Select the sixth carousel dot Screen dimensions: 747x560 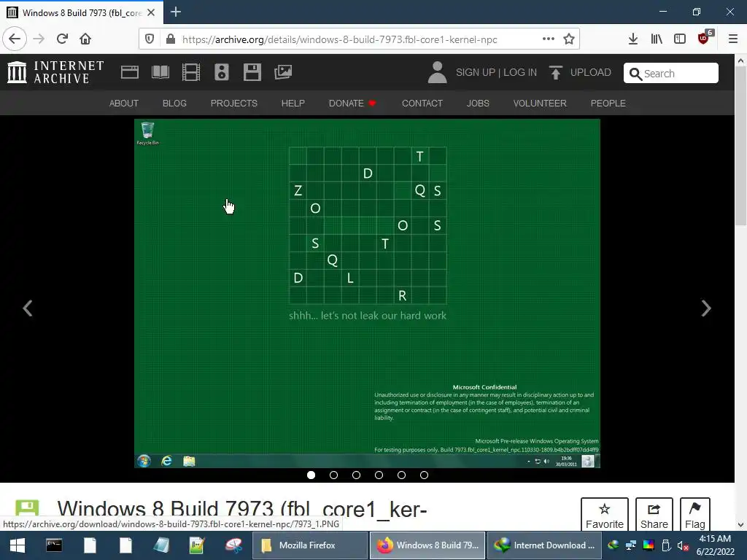(424, 475)
